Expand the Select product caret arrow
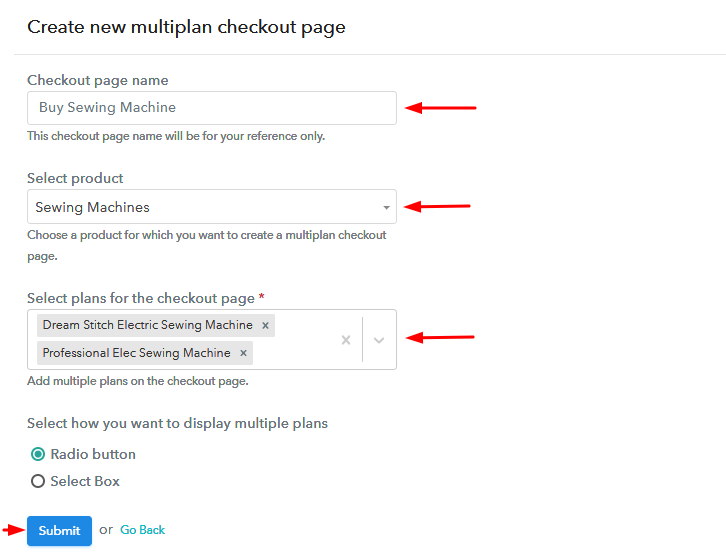 (x=386, y=208)
